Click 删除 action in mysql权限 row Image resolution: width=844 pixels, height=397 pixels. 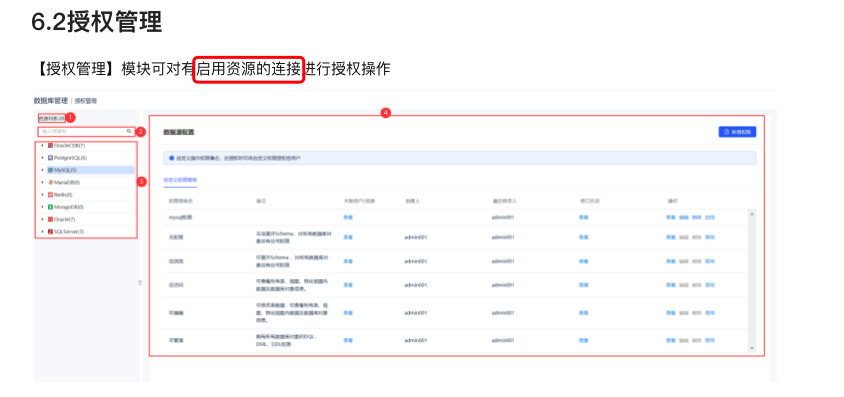coord(697,217)
